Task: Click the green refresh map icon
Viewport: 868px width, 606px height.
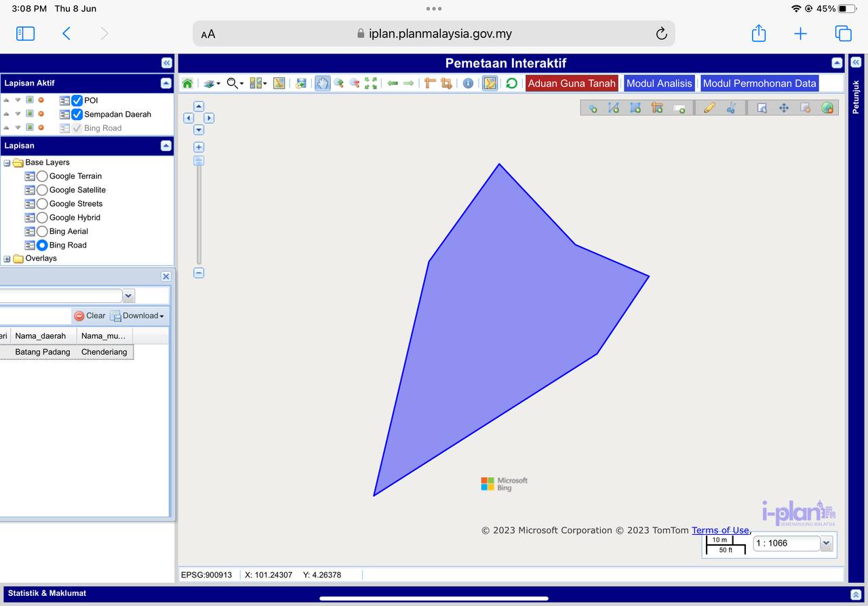Action: coord(511,83)
